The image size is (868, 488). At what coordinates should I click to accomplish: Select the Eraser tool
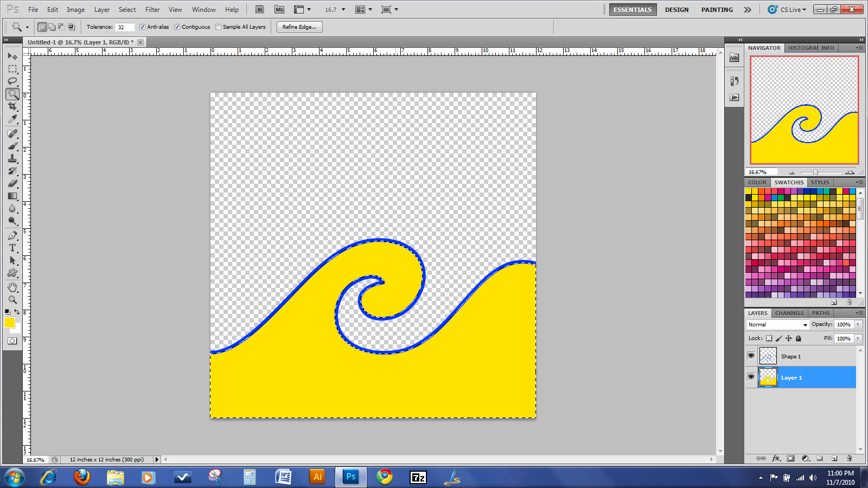click(x=12, y=183)
